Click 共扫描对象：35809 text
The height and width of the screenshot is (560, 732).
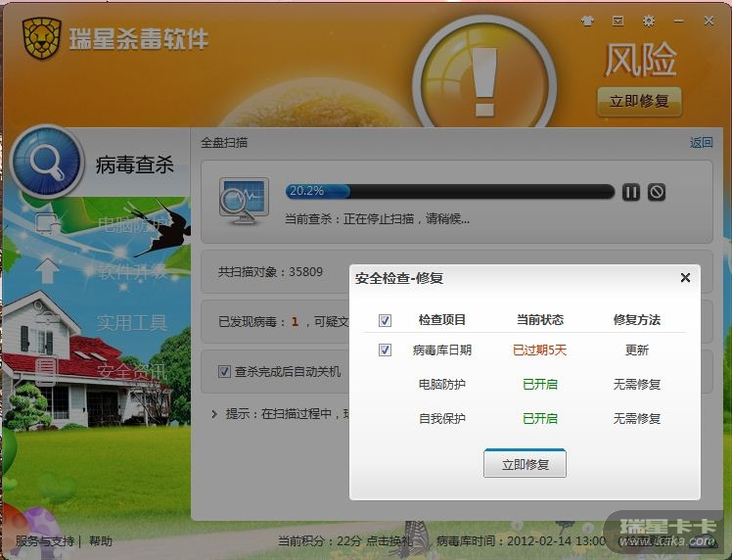point(270,272)
